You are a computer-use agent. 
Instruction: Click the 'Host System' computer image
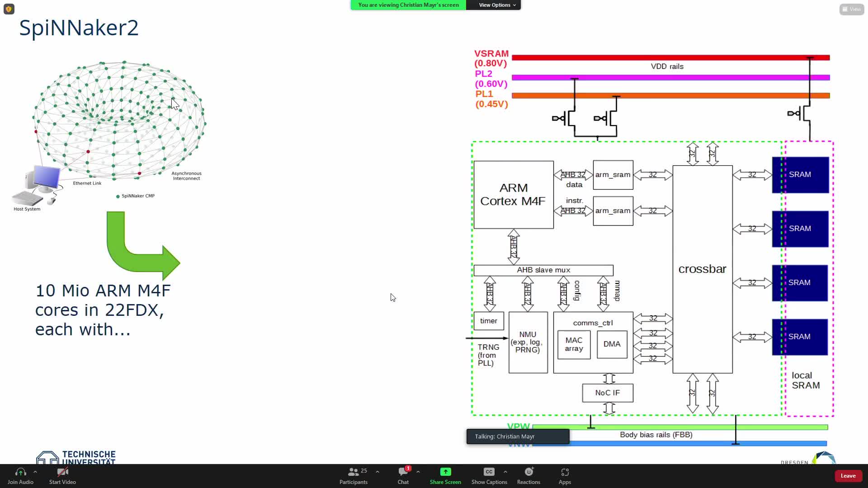click(36, 185)
